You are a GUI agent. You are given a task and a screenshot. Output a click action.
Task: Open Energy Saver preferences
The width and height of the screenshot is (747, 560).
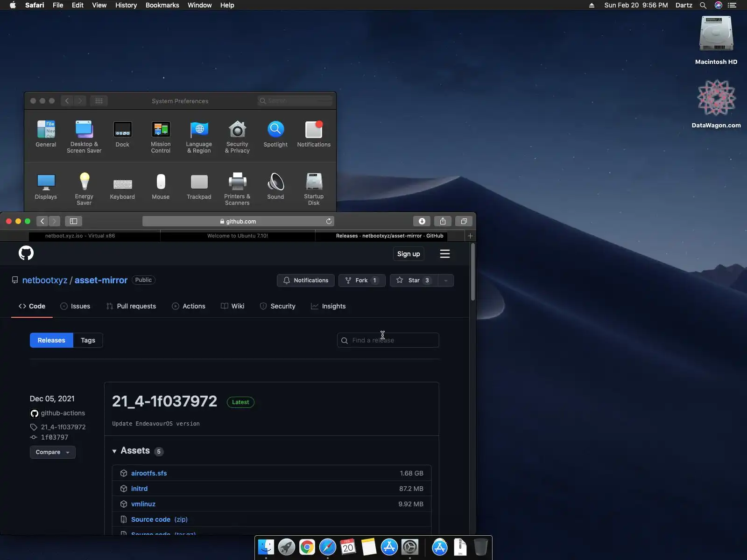pos(84,189)
